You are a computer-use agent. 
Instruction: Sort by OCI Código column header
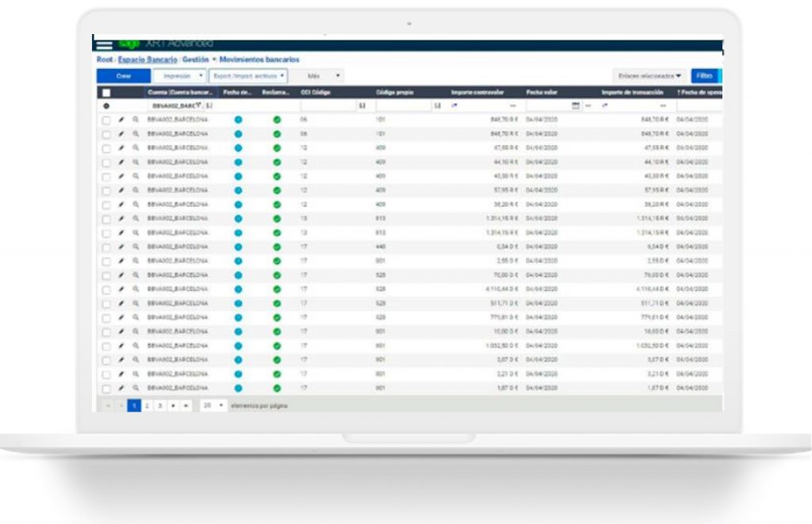point(316,92)
